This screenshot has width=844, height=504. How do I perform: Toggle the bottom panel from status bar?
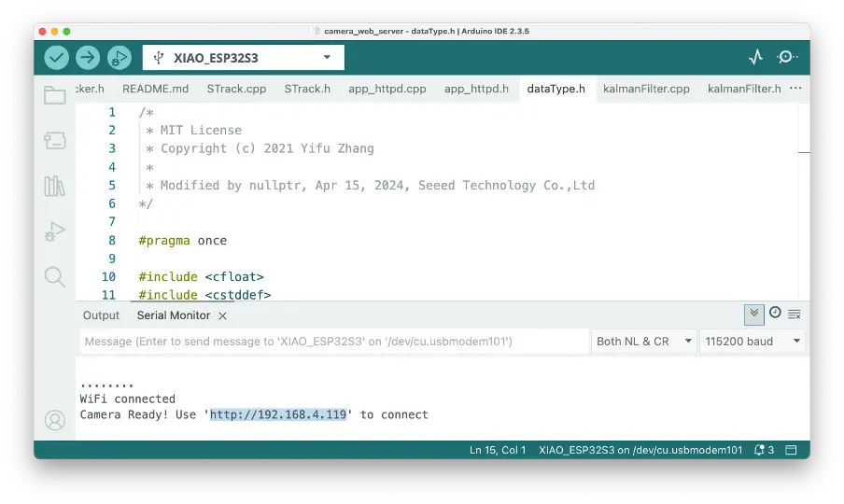coord(792,450)
